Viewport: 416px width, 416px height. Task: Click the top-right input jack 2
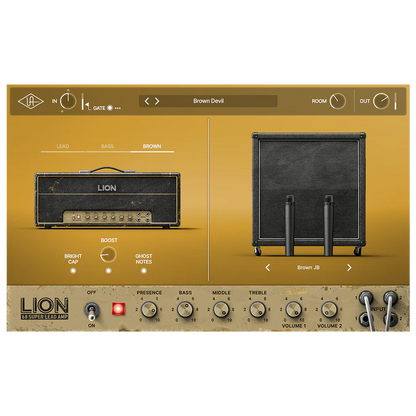[x=390, y=297]
